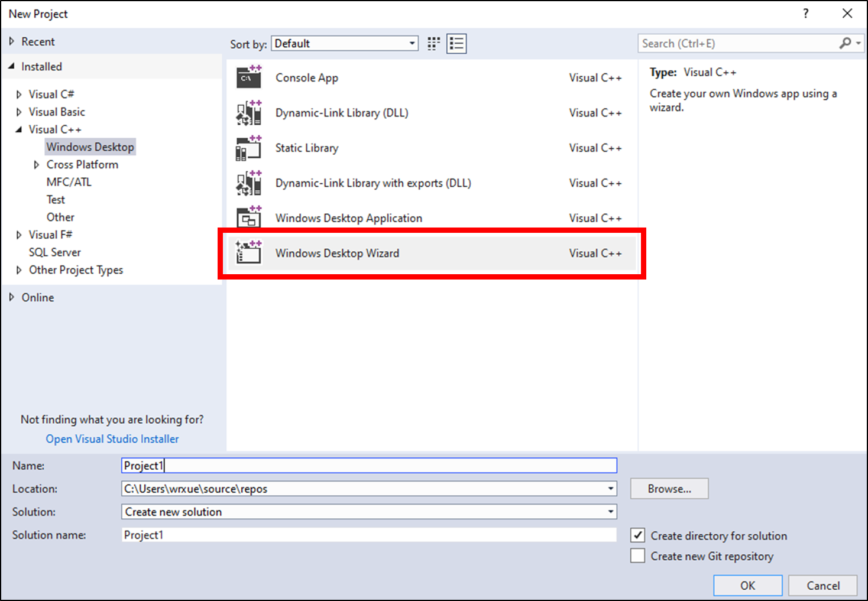868x601 pixels.
Task: Click the Windows Desktop Wizard template icon
Action: [249, 252]
